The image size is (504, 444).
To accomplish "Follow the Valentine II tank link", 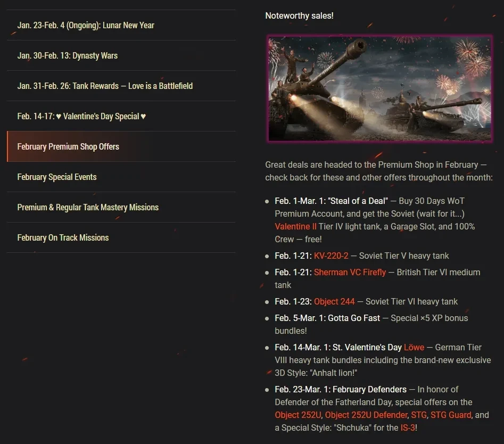I will (x=295, y=226).
